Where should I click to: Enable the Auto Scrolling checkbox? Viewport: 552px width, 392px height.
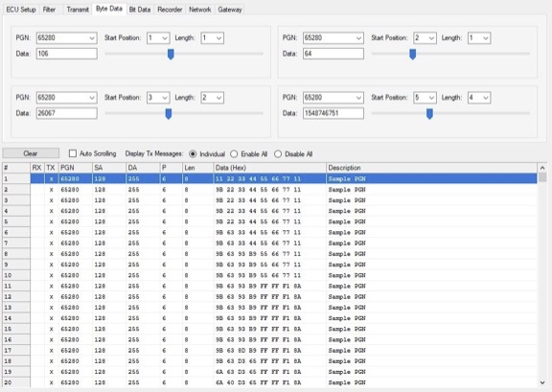click(73, 153)
